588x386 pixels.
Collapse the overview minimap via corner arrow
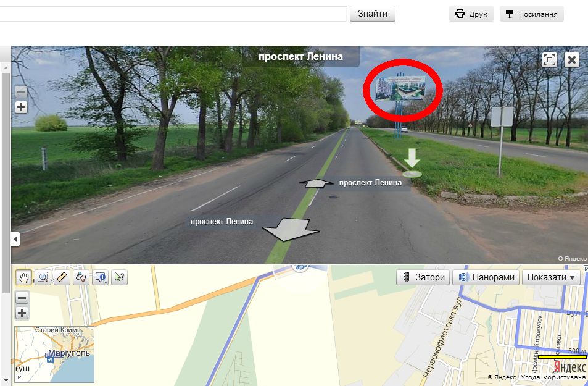[19, 378]
